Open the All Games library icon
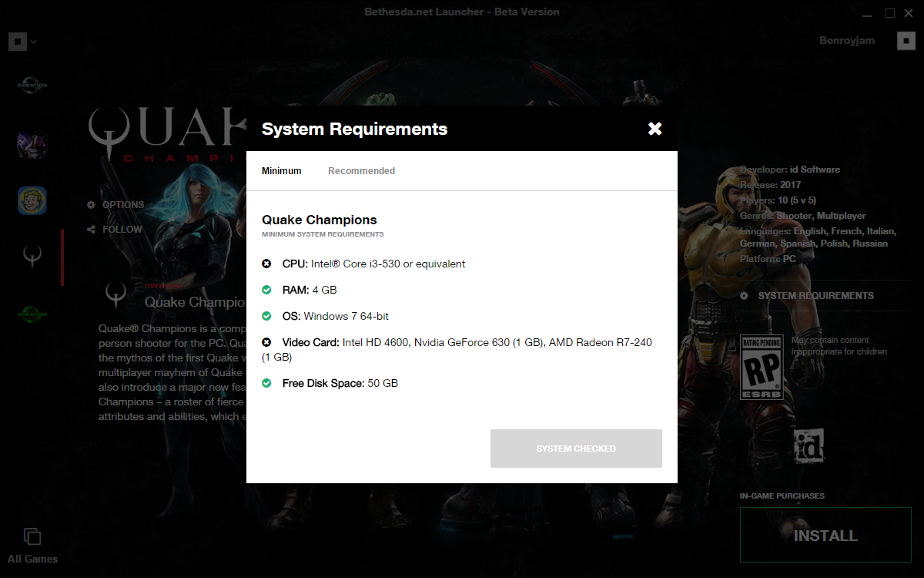924x578 pixels. 32,537
